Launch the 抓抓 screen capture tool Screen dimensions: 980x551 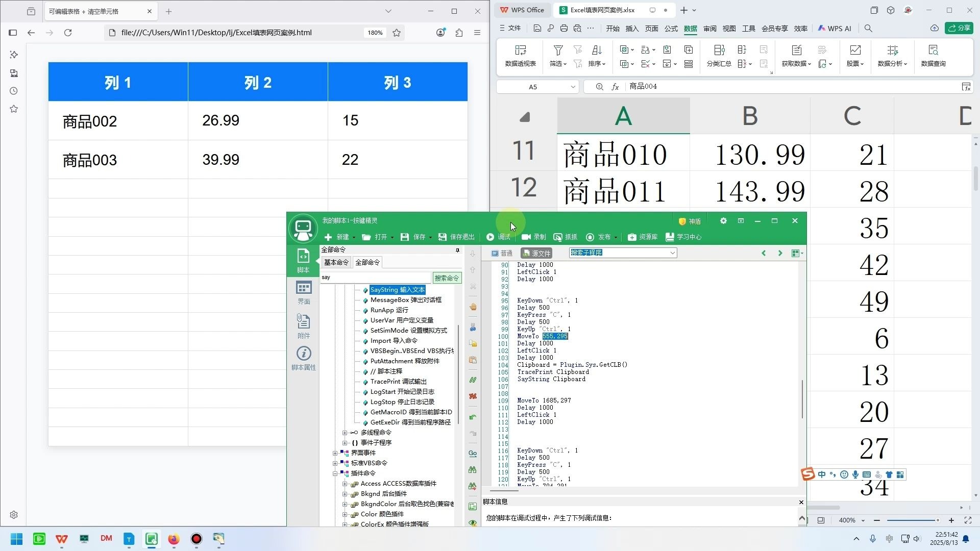(x=565, y=237)
